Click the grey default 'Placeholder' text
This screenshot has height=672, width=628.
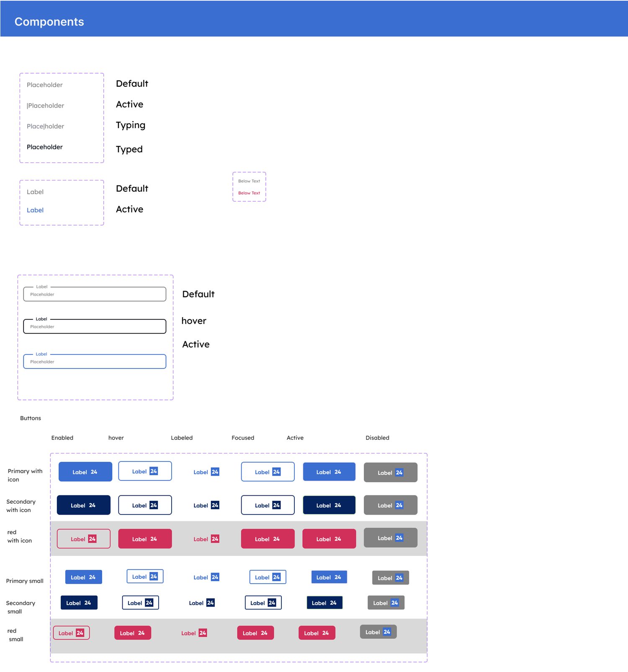(45, 85)
